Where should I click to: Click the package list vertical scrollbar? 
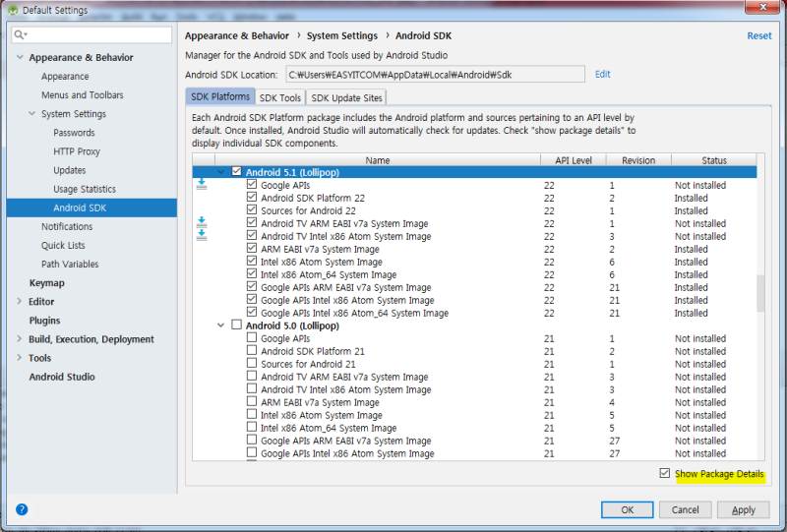[x=760, y=293]
